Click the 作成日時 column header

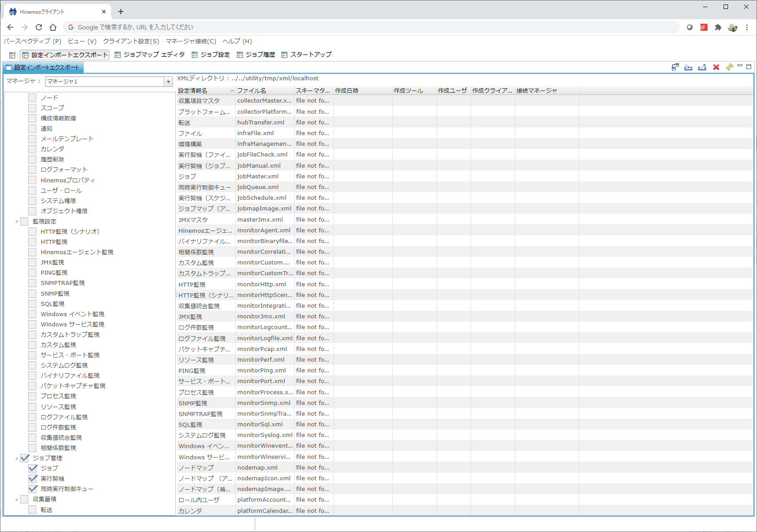pos(363,91)
